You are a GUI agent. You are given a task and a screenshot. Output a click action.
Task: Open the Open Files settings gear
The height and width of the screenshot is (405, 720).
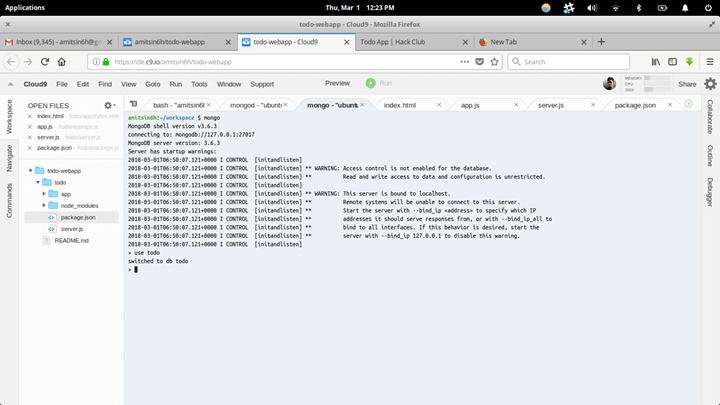pyautogui.click(x=109, y=105)
